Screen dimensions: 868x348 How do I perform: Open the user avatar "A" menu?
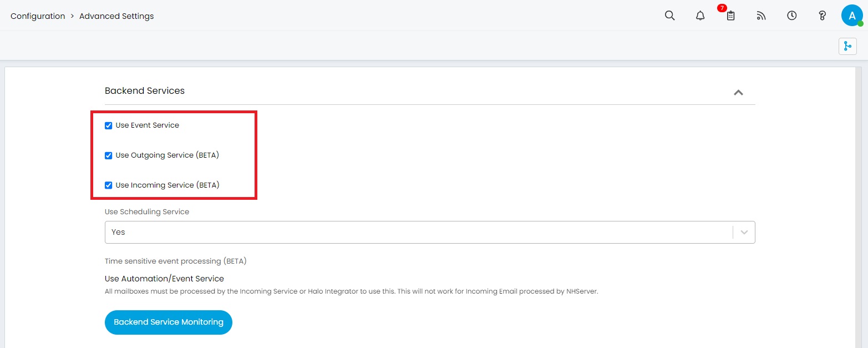(x=852, y=16)
